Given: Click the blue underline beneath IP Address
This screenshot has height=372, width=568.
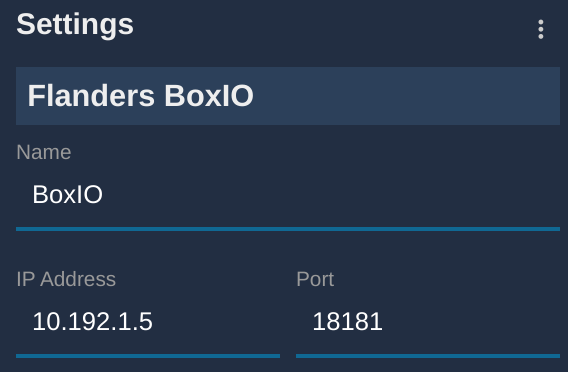Looking at the screenshot, I should tap(148, 356).
